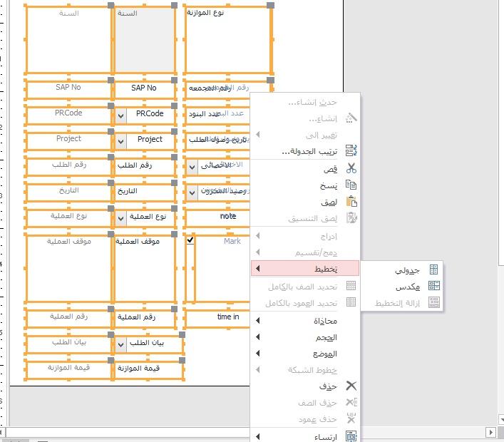Viewport: 504px width, 442px height.
Task: Click the رقم العملية text box
Action: (144, 319)
